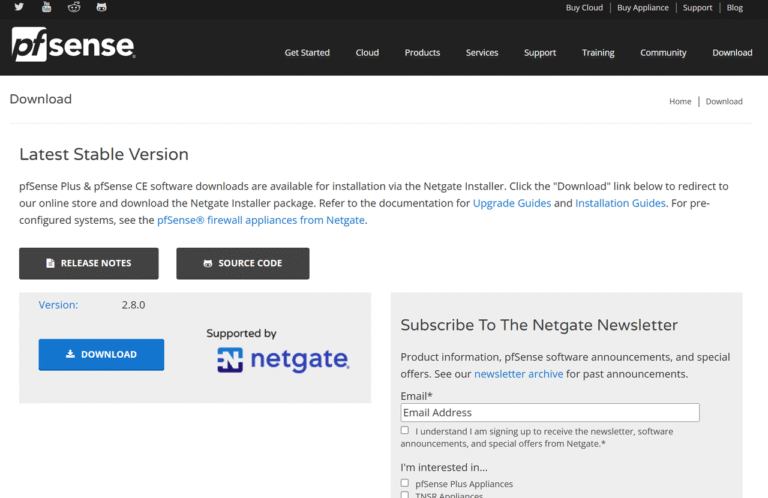Open the YouTube channel icon
Image resolution: width=768 pixels, height=498 pixels.
pos(46,7)
